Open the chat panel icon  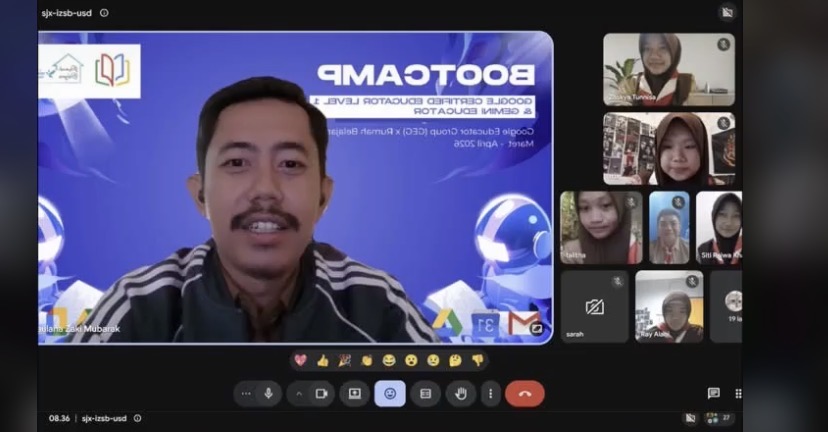(x=713, y=393)
